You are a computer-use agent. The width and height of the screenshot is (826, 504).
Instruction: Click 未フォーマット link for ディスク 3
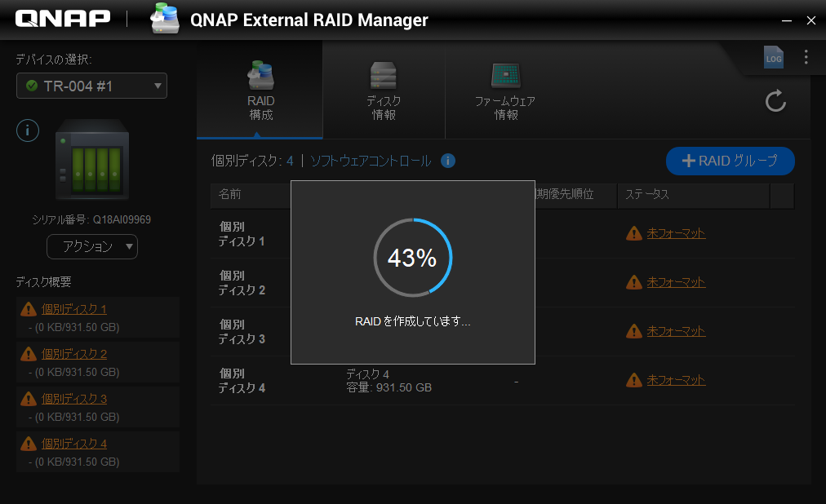(676, 331)
